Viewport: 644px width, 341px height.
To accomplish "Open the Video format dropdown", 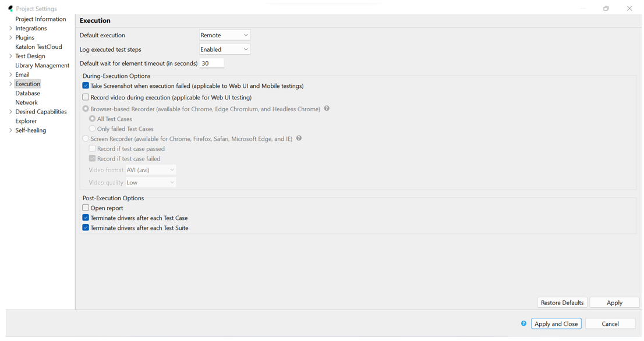I will coord(150,170).
